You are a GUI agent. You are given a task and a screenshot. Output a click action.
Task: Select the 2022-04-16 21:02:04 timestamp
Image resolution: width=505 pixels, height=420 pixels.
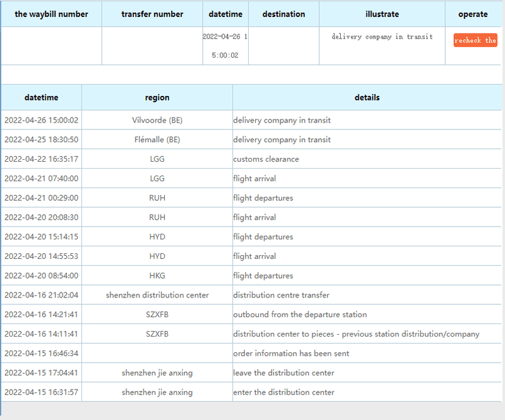pos(41,295)
